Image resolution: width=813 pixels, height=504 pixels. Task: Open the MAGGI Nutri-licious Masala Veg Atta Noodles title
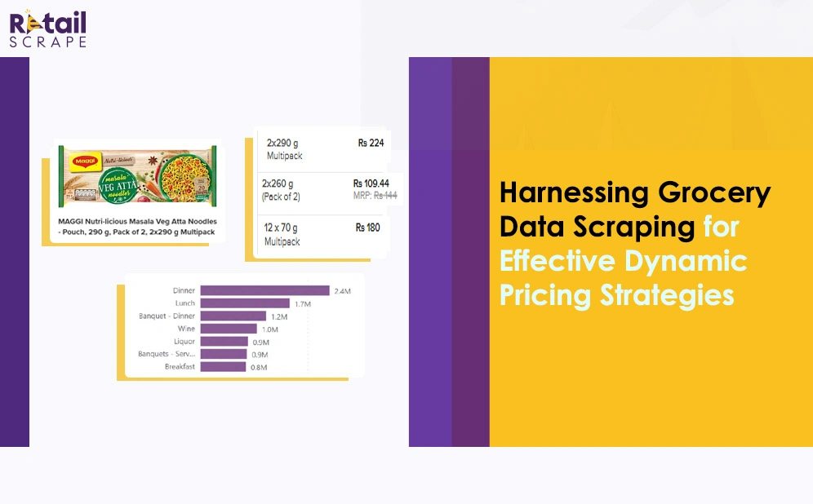click(x=136, y=227)
